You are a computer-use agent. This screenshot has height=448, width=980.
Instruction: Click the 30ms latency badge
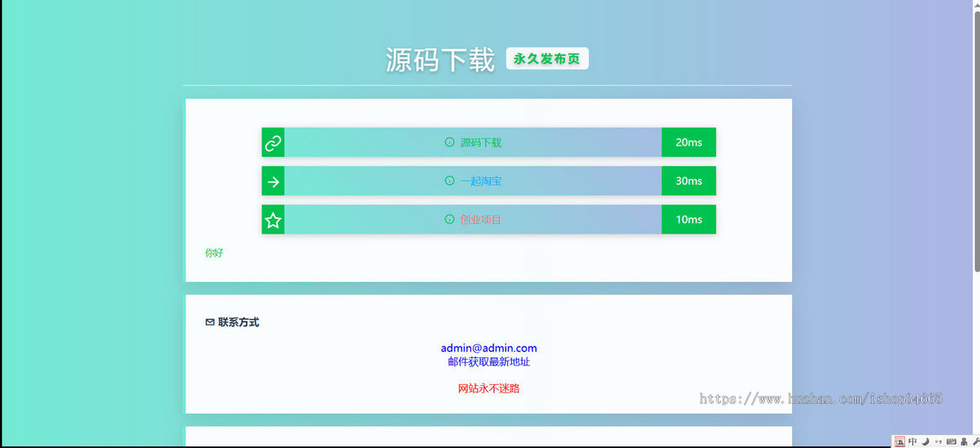(688, 181)
